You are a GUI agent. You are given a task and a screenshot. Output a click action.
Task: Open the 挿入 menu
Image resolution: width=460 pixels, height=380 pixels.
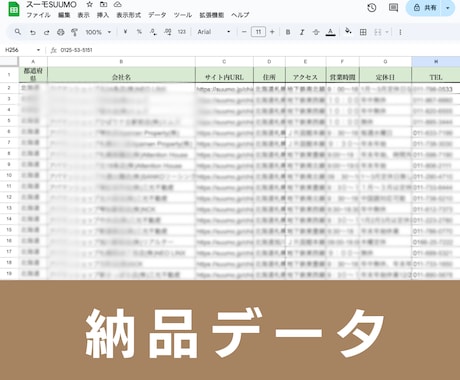103,15
